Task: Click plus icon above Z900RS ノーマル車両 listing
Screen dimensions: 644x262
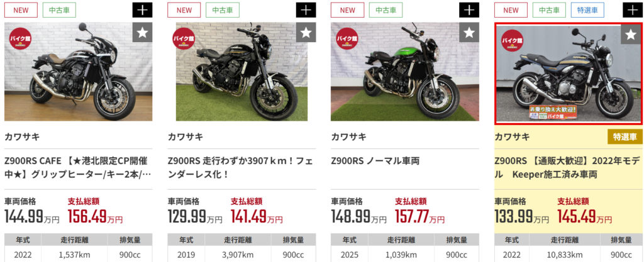Action: pos(469,10)
